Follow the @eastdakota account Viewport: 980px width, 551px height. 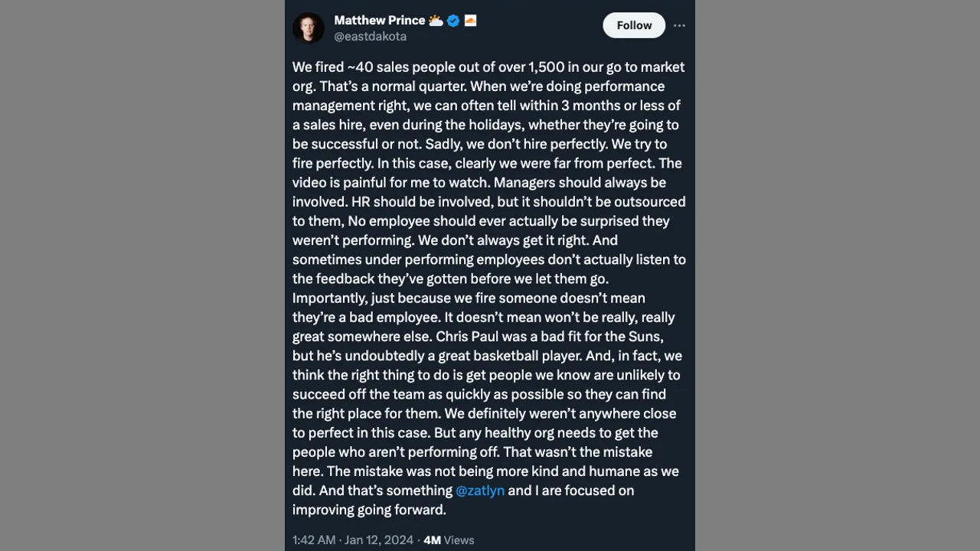tap(634, 25)
